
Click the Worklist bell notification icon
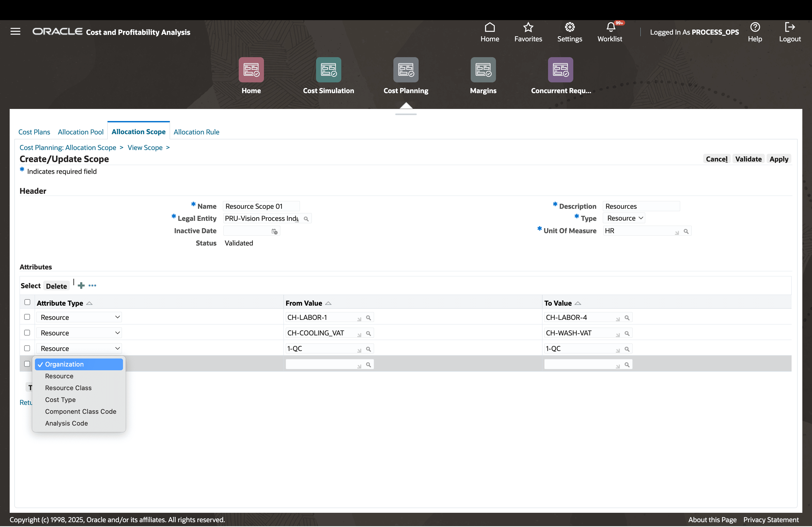click(x=610, y=27)
